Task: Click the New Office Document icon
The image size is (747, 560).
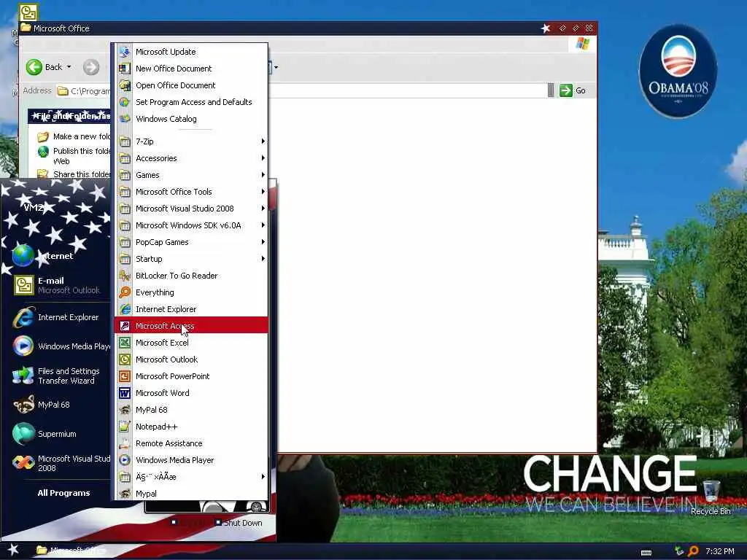Action: click(125, 69)
